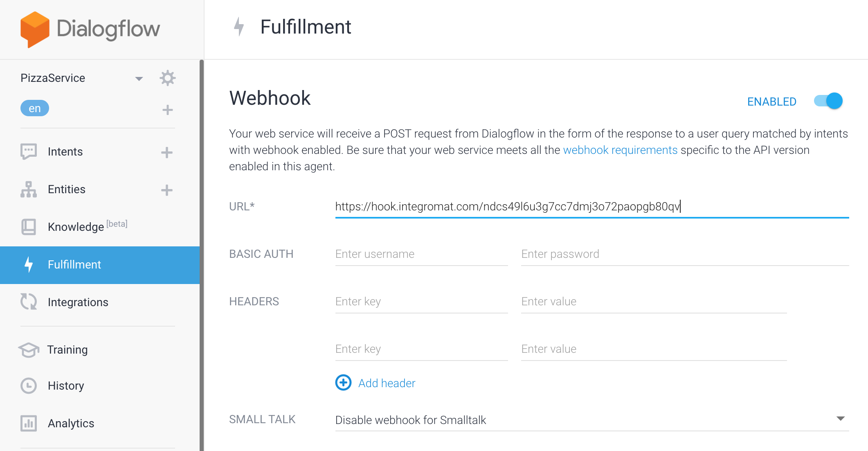This screenshot has width=868, height=451.
Task: Add a language with plus icon
Action: pos(167,110)
